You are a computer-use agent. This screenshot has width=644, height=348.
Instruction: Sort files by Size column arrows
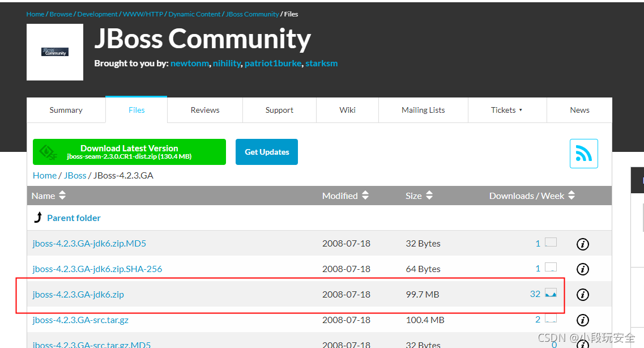[x=429, y=195]
